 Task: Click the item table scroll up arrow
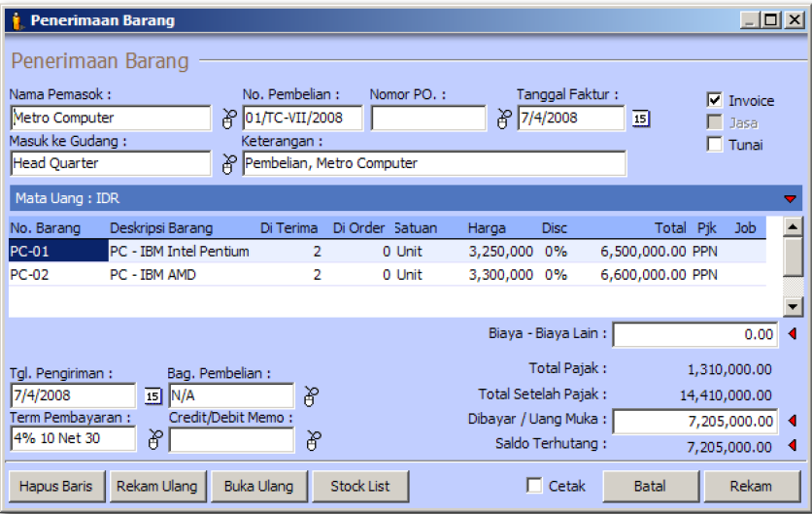pos(793,226)
